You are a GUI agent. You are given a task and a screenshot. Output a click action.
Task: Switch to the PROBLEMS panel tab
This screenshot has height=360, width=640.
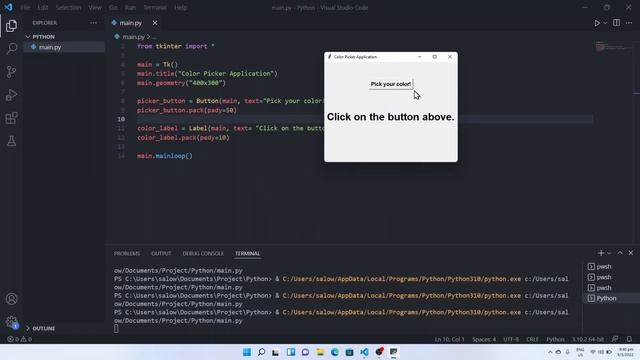tap(127, 253)
